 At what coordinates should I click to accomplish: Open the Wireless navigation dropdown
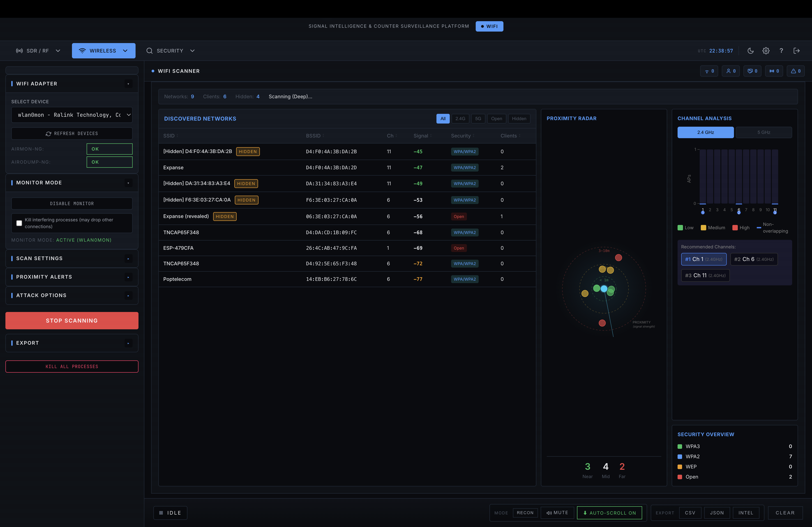(x=103, y=51)
